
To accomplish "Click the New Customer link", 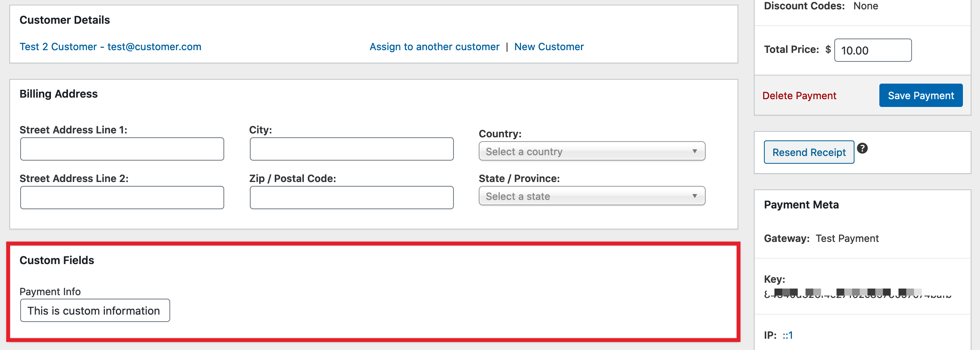I will (x=549, y=47).
